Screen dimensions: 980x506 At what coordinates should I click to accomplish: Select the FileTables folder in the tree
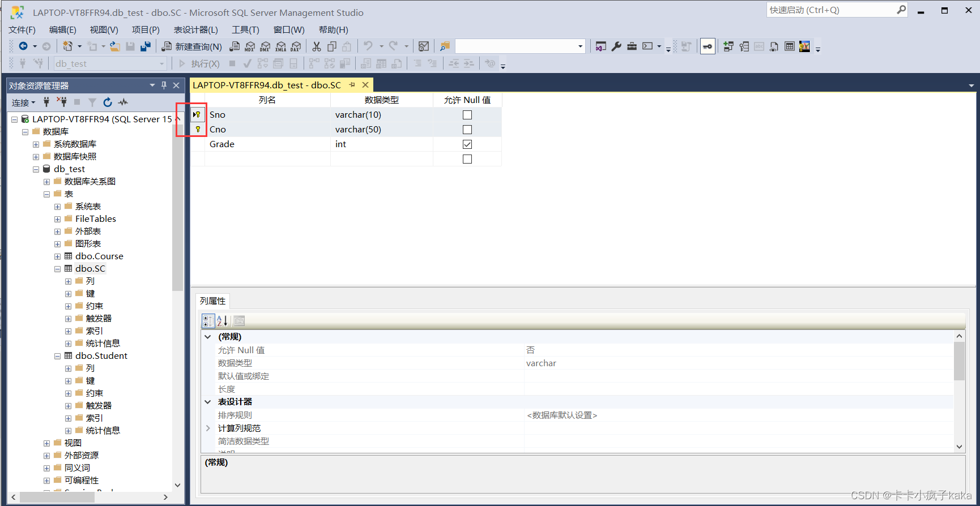click(x=95, y=219)
